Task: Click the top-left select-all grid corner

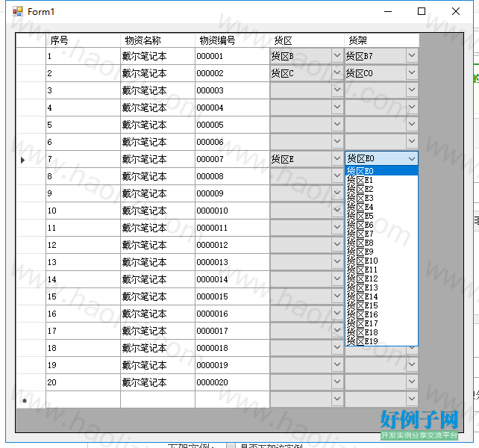Action: coord(31,40)
